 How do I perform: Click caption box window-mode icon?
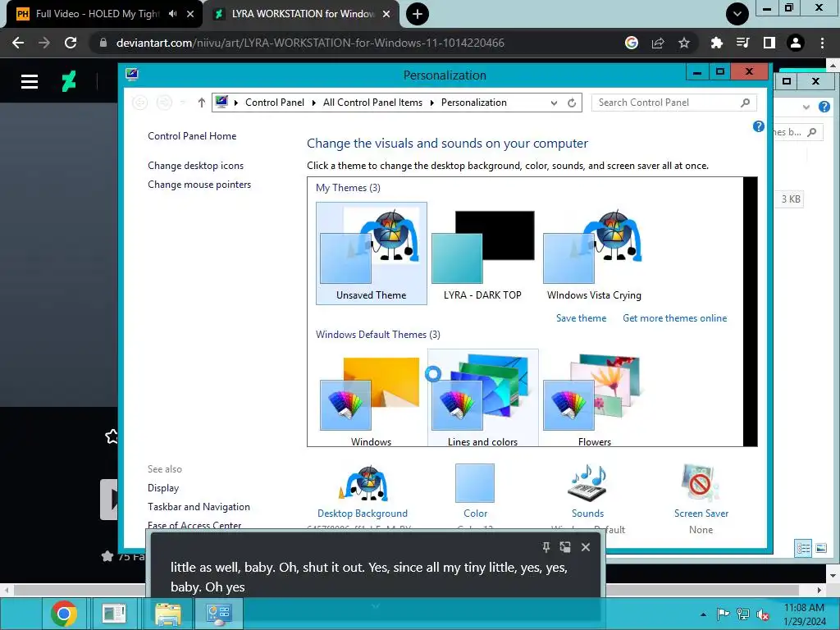pyautogui.click(x=565, y=547)
